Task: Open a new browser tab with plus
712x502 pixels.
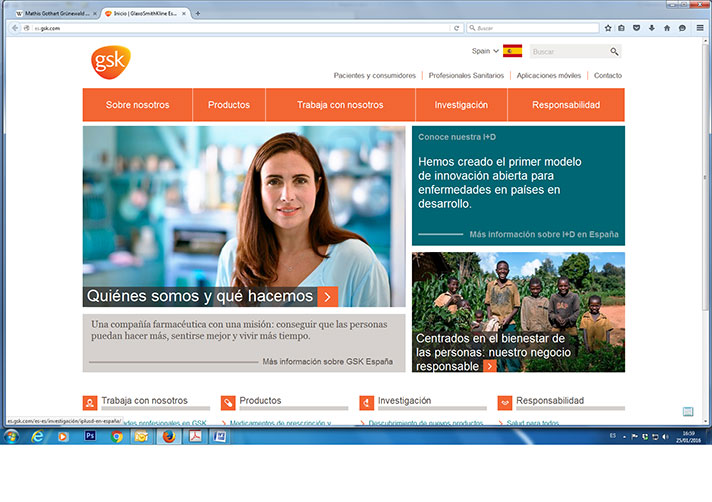Action: click(x=198, y=14)
